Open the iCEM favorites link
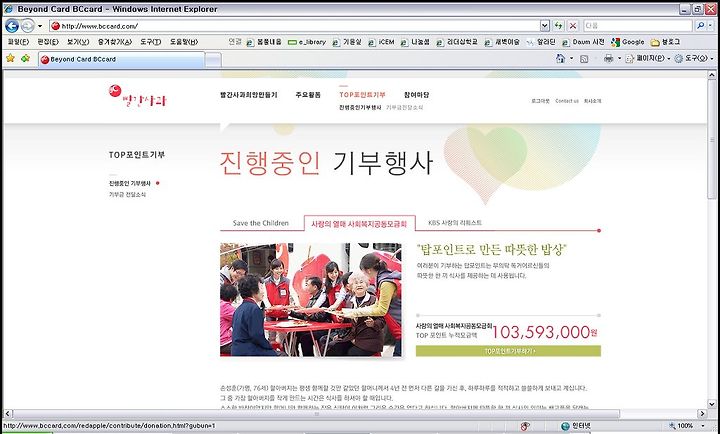Image resolution: width=720 pixels, height=434 pixels. click(381, 42)
